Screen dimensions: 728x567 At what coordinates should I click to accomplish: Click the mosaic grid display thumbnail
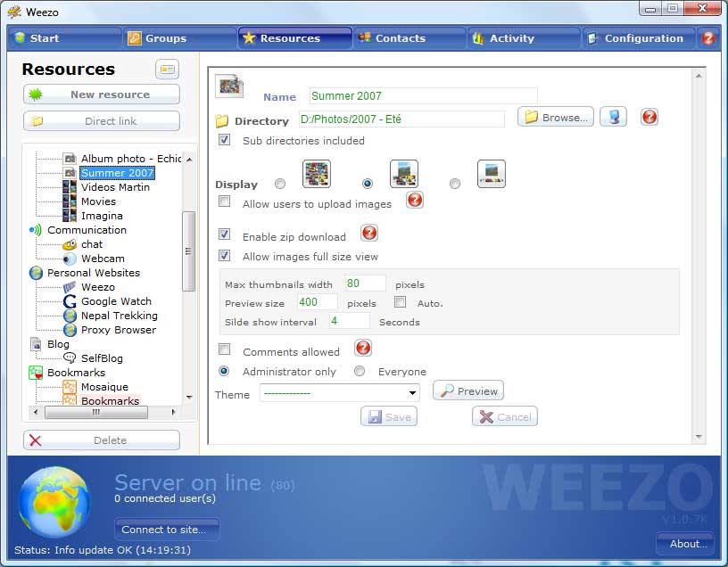[x=317, y=174]
